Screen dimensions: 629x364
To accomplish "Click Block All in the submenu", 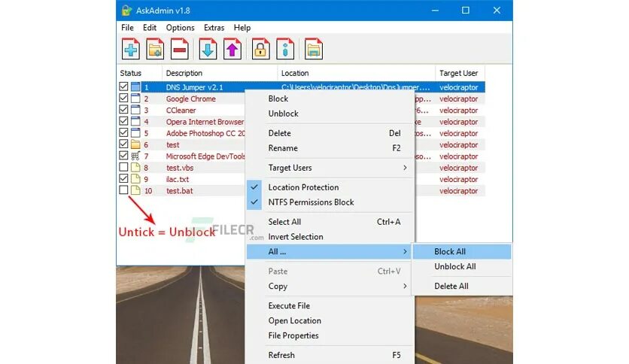I will 462,252.
